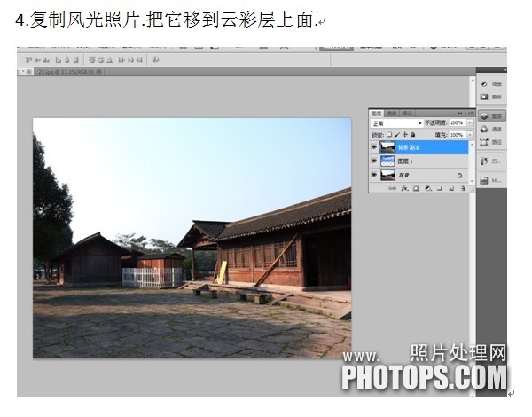Click Distribute Vertical Centers icon
The height and width of the screenshot is (417, 532).
click(101, 60)
